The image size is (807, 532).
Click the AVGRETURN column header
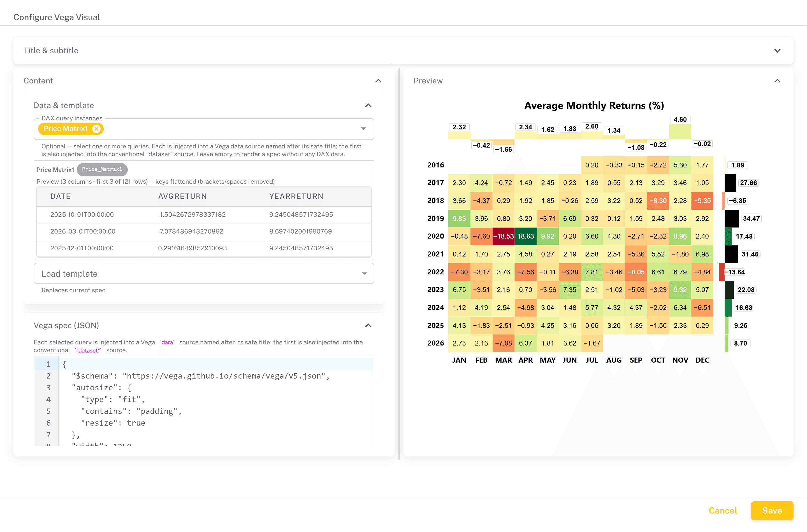[182, 196]
